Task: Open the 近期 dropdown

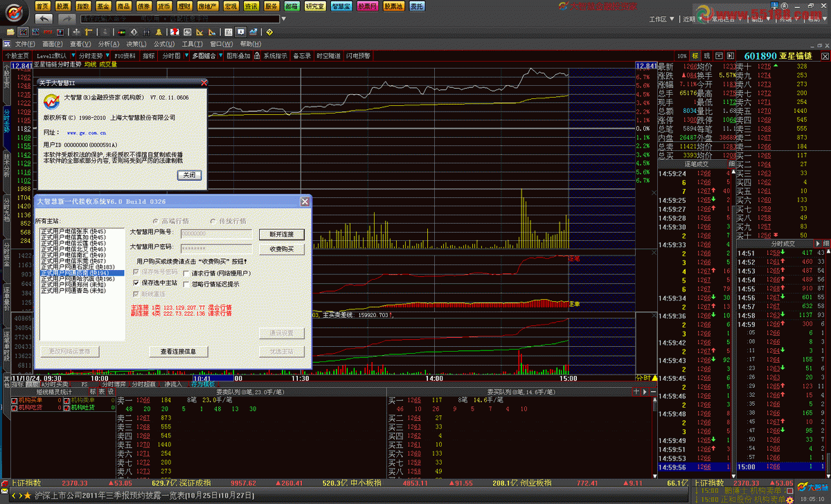Action: [692, 19]
